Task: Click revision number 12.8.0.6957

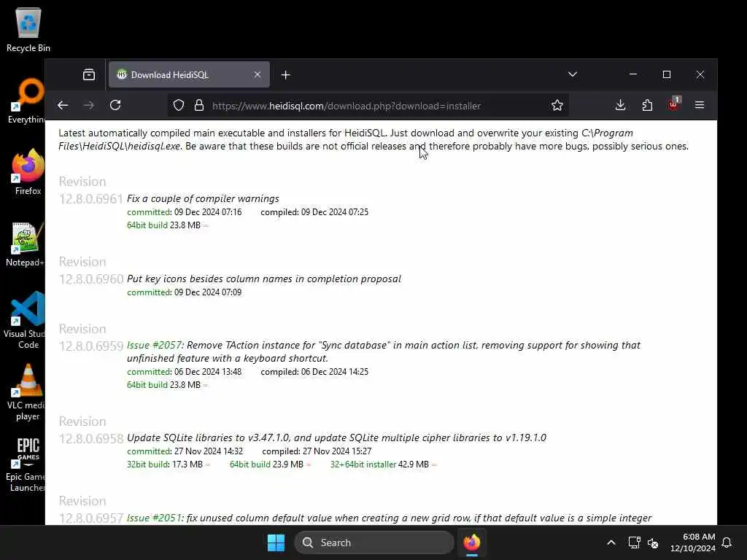Action: [x=91, y=518]
